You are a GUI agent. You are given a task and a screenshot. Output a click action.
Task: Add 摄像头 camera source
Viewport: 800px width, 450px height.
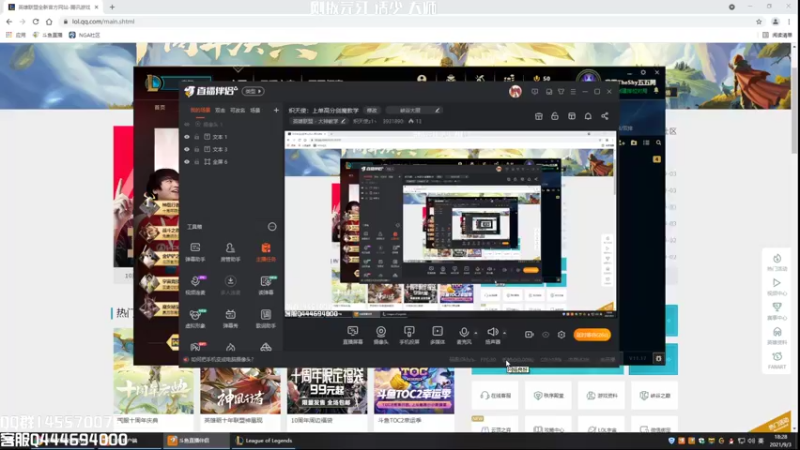click(x=381, y=335)
